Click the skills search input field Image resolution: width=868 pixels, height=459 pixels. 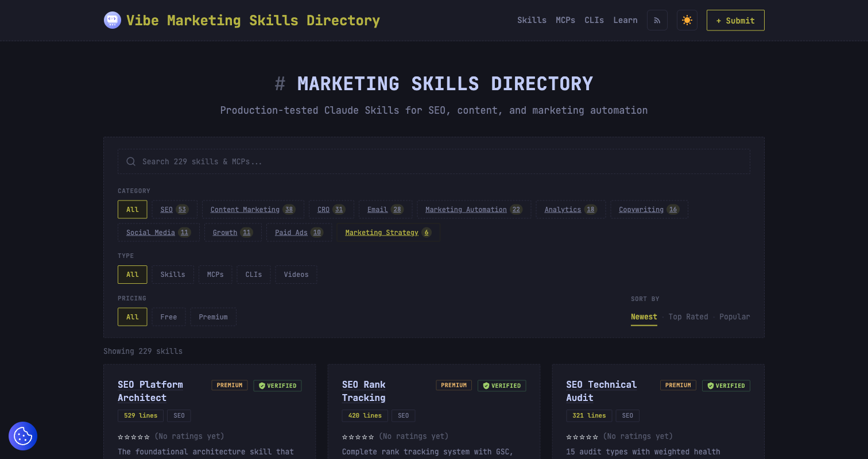[x=402, y=161]
